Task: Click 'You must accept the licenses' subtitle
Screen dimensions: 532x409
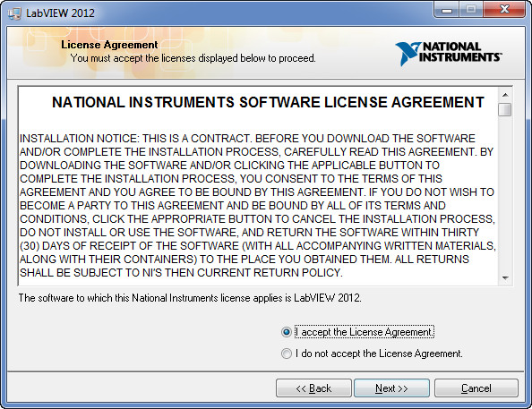Action: (x=193, y=58)
